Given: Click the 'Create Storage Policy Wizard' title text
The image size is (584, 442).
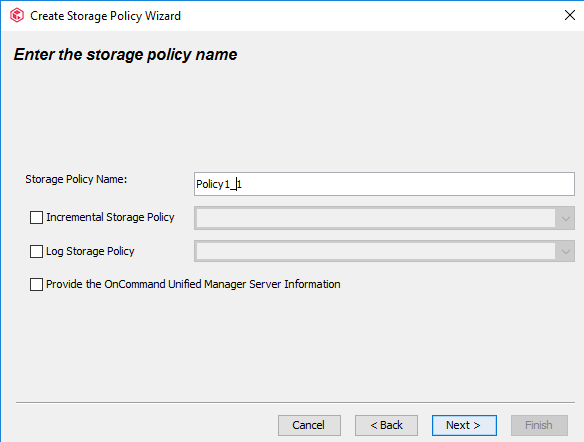Looking at the screenshot, I should pyautogui.click(x=105, y=16).
